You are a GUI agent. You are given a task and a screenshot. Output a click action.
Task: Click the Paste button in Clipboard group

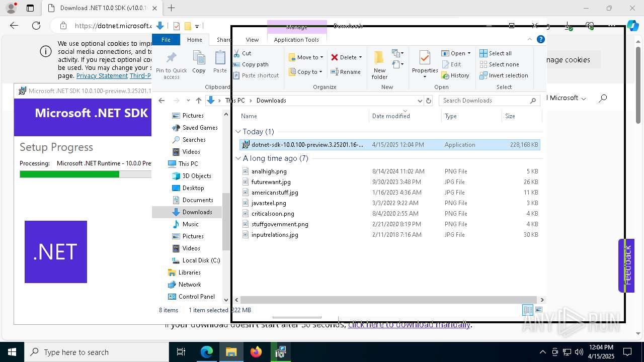coord(220,62)
